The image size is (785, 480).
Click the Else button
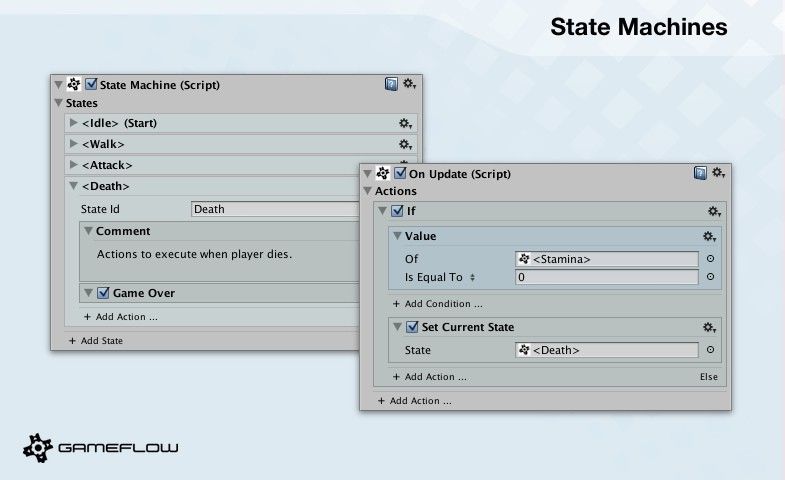pyautogui.click(x=709, y=377)
